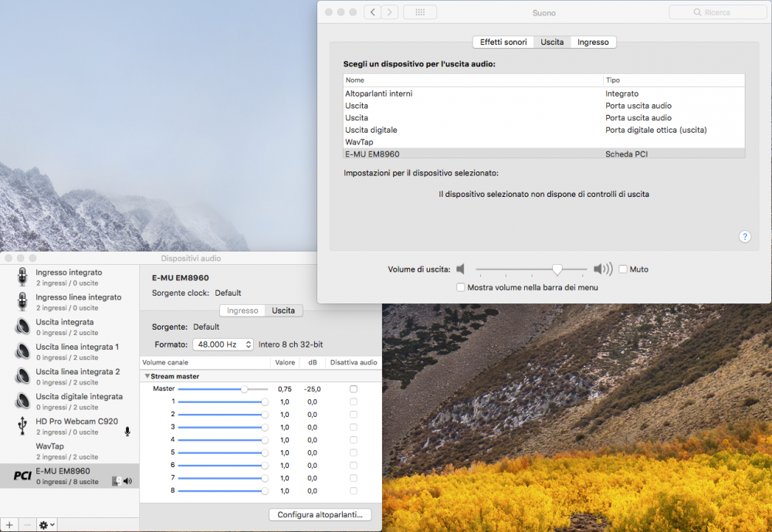Select the HD Pro Webcam C920 USB icon
Screen dimensions: 772x532
[22, 425]
